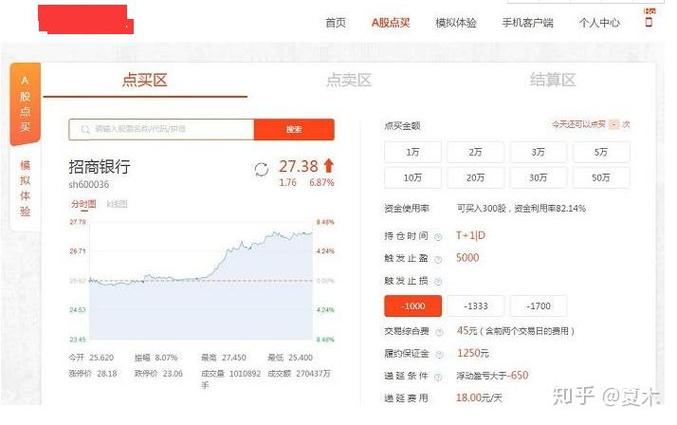Open the 手机客户端 navigation item
This screenshot has width=677, height=425.
tap(528, 22)
